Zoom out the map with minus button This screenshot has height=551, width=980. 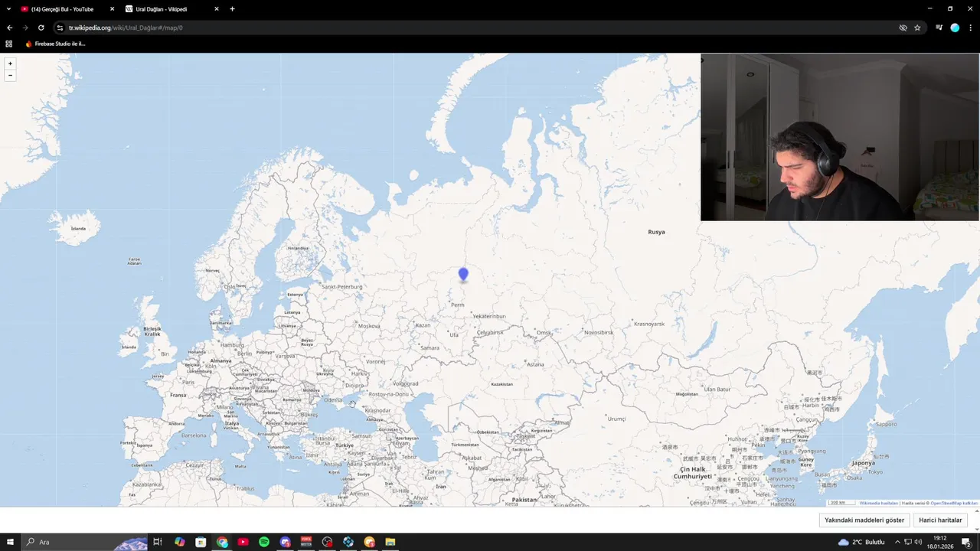[10, 75]
